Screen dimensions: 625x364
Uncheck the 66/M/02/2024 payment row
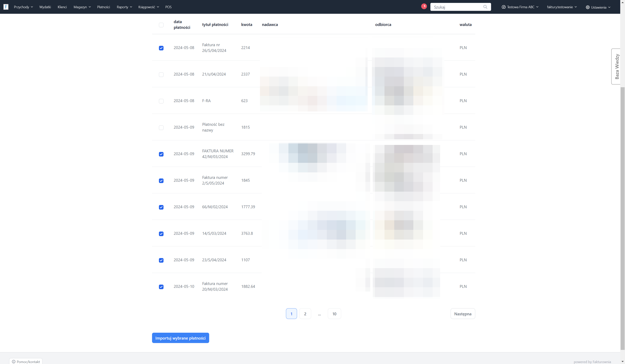tap(161, 207)
